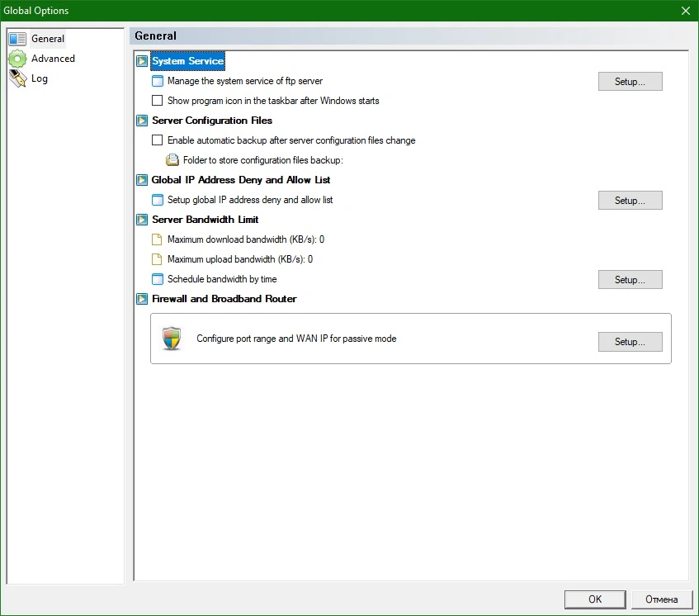
Task: Open the Log options page label
Action: (40, 78)
